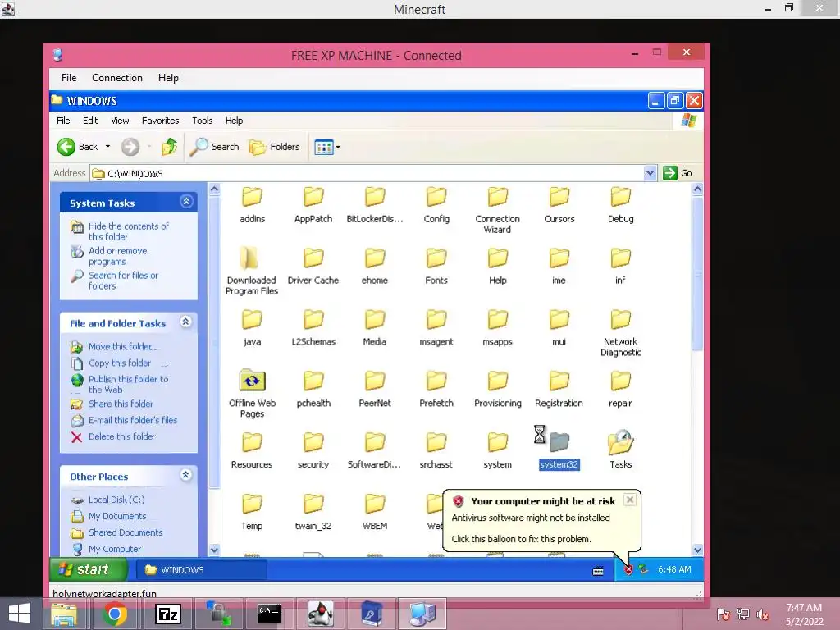
Task: Click the muted speaker tray icon
Action: [x=762, y=614]
